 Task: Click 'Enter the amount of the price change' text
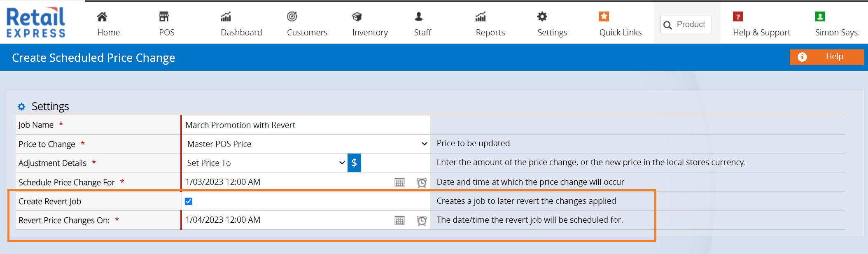[x=591, y=162]
